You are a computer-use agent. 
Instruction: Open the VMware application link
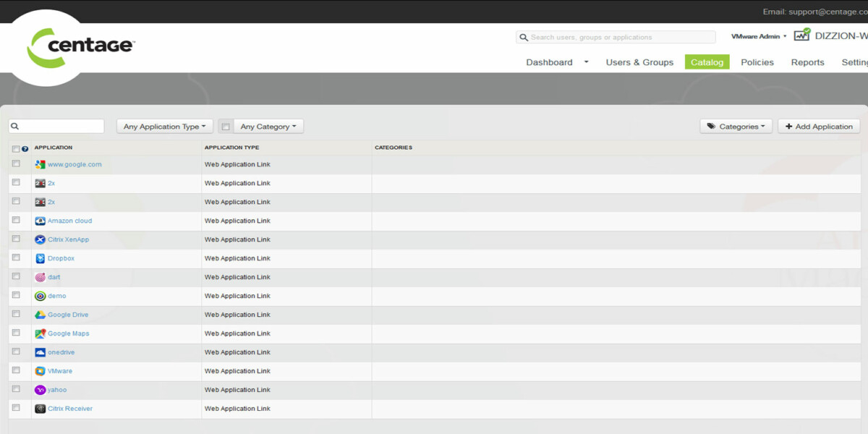[60, 371]
